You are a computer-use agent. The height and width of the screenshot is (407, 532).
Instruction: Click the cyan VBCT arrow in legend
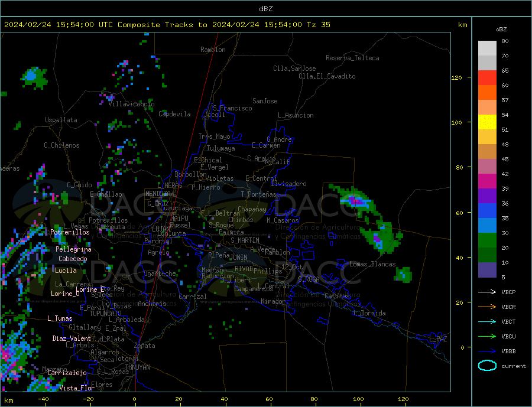[487, 321]
